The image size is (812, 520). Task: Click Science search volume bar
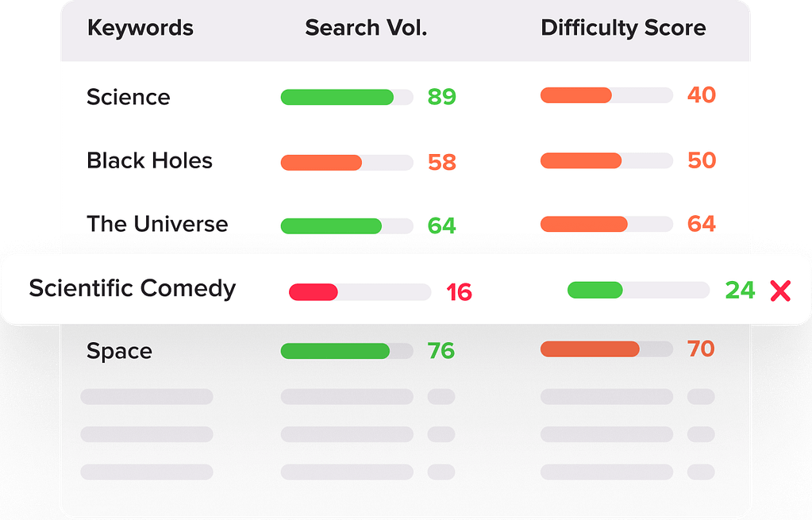[347, 98]
